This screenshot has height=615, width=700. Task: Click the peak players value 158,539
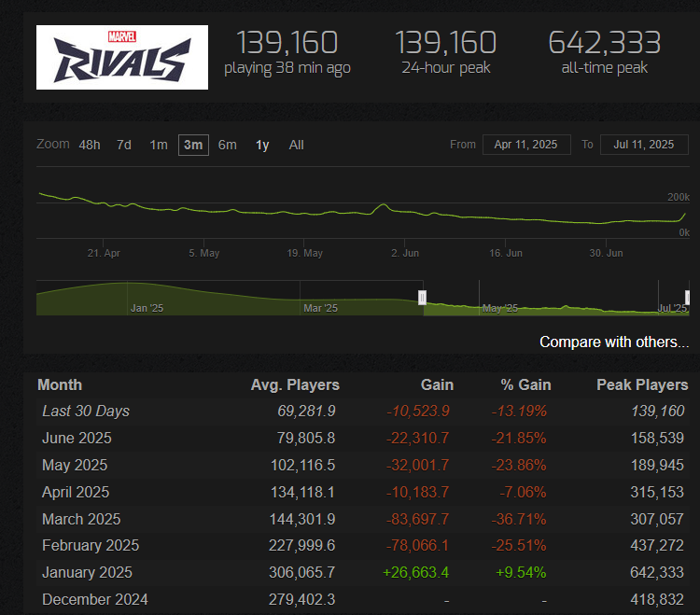pos(657,439)
